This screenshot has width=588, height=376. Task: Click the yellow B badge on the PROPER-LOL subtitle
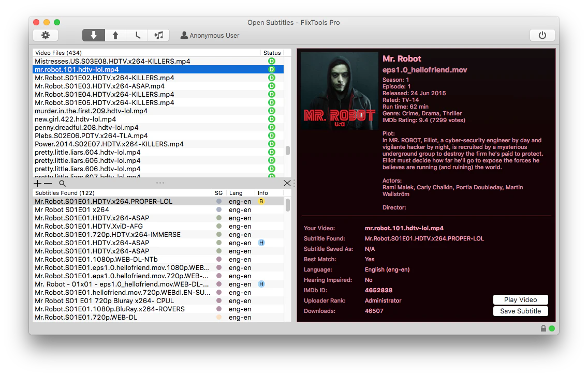coord(261,201)
